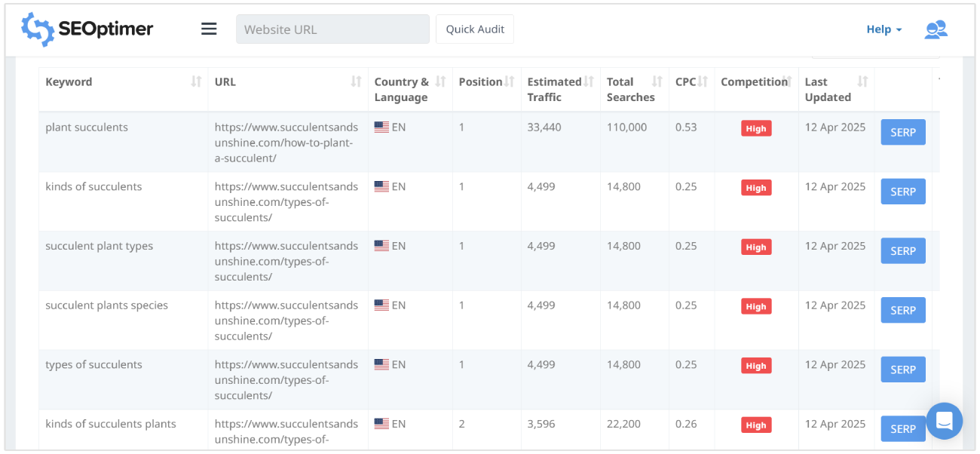The width and height of the screenshot is (980, 454).
Task: Sort results by Position column
Action: [510, 81]
